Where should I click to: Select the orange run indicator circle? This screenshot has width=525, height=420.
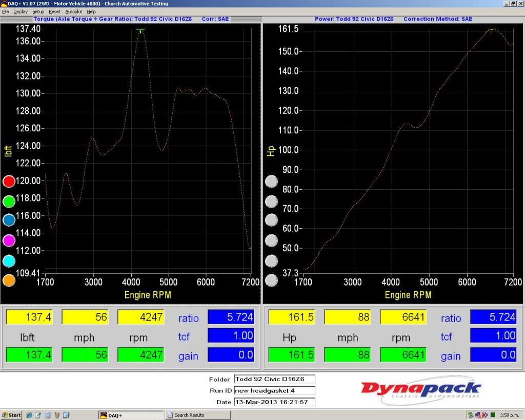click(9, 281)
